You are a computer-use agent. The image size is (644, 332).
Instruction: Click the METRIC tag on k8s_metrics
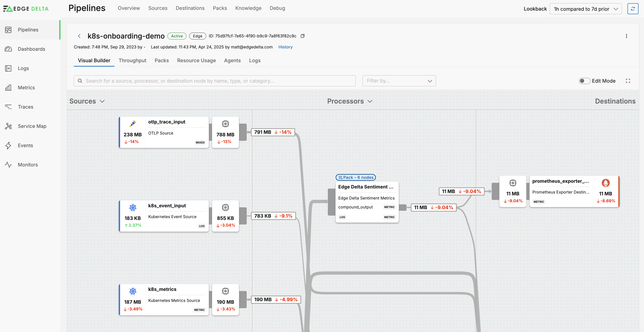click(x=199, y=310)
